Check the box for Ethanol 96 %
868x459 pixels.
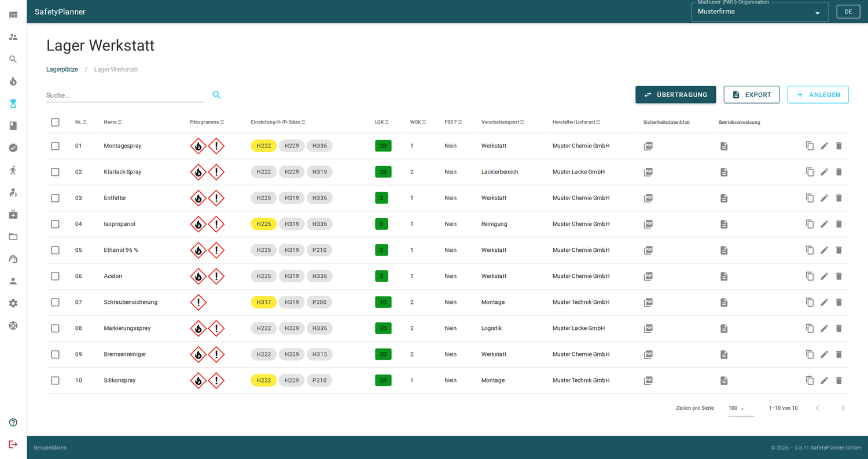pyautogui.click(x=55, y=250)
